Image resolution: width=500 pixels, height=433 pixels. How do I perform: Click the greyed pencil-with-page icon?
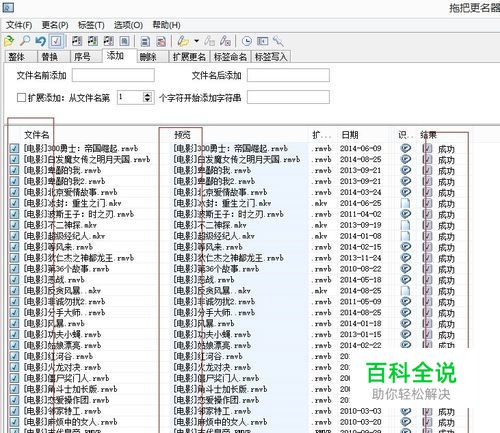point(210,41)
